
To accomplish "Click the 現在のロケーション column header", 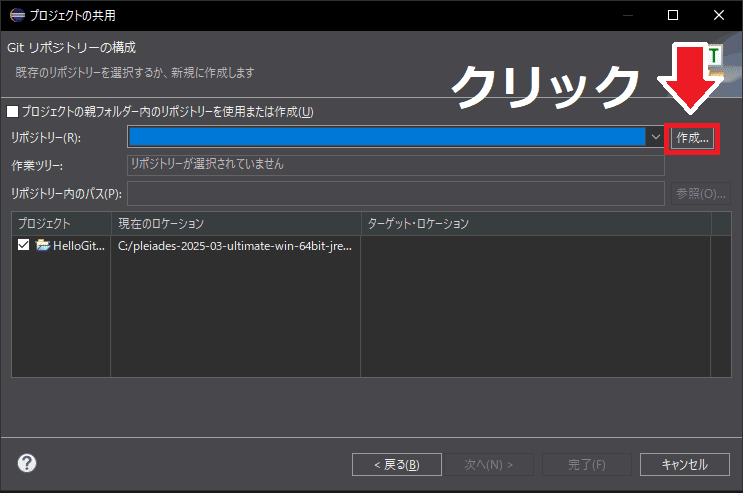I will [x=235, y=223].
